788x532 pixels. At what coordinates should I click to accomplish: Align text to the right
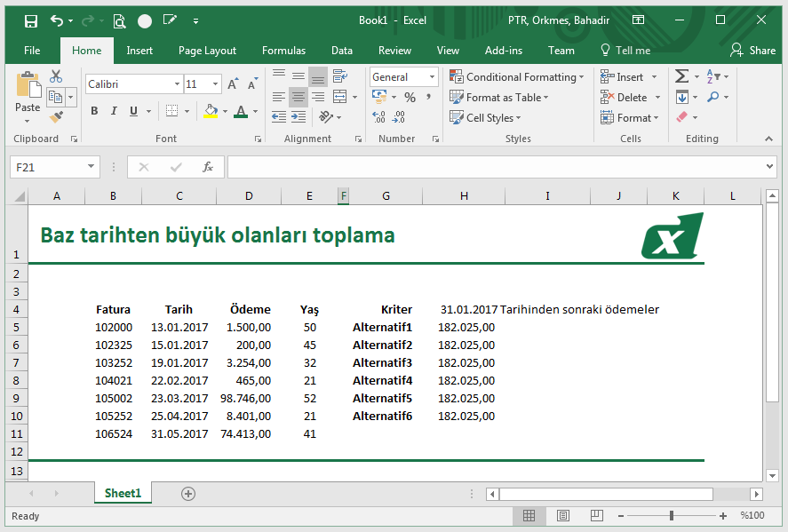point(318,97)
